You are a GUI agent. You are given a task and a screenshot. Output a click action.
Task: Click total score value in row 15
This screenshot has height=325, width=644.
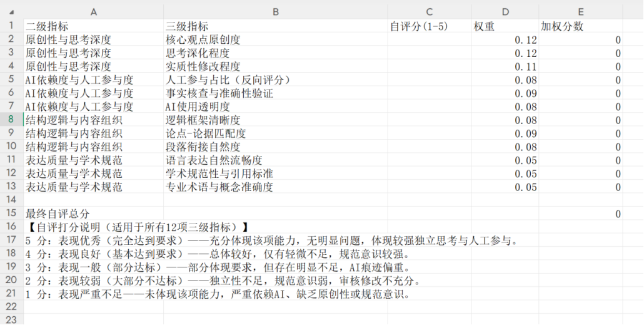pyautogui.click(x=581, y=214)
